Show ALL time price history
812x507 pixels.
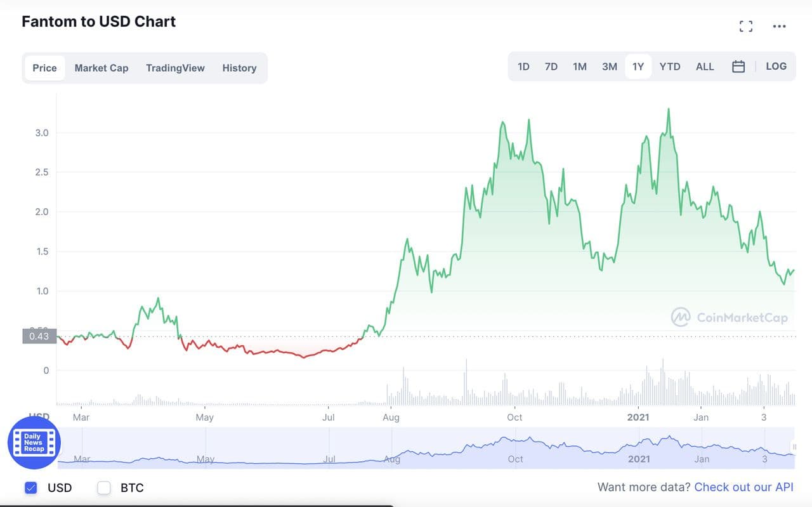(705, 67)
